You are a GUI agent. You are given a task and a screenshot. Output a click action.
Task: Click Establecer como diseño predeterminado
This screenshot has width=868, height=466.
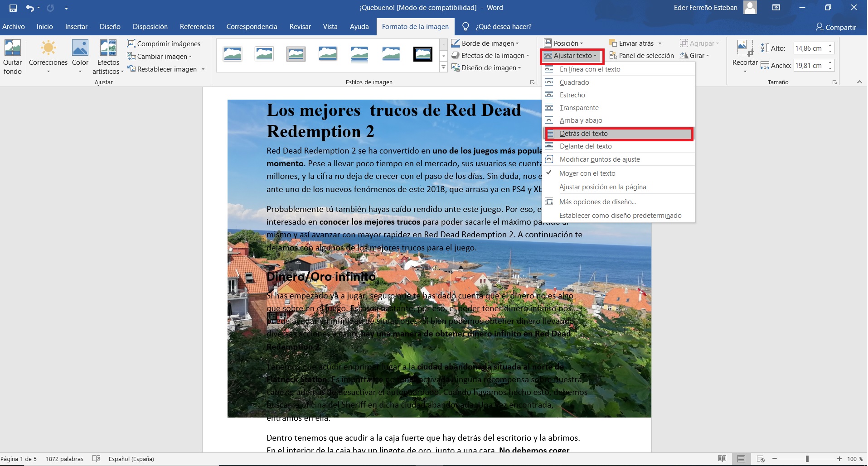619,216
